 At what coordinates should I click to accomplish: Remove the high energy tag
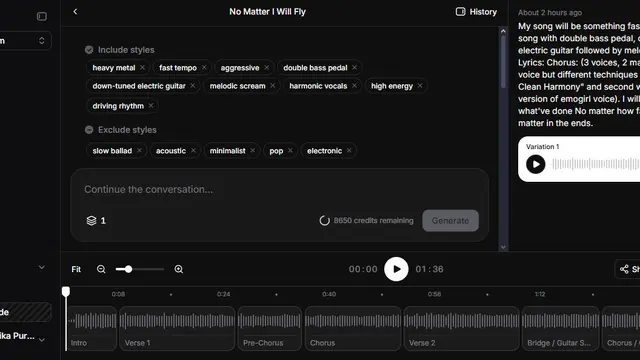pyautogui.click(x=420, y=86)
